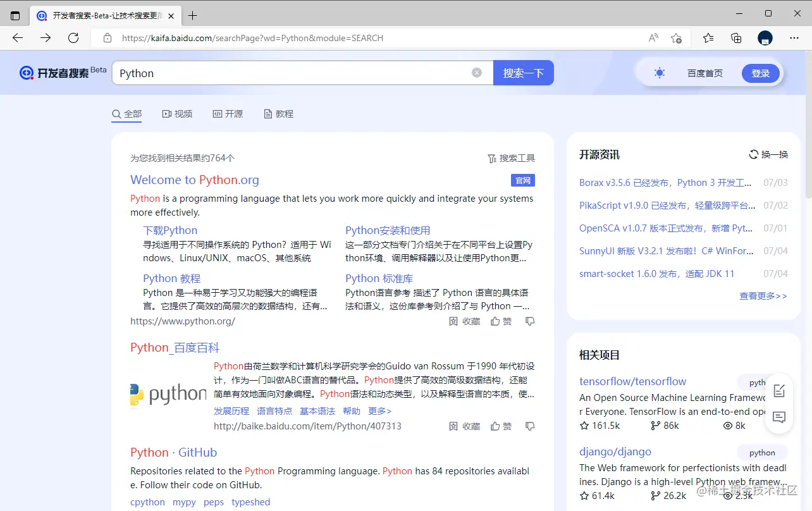
Task: Switch to the 视频 tab
Action: coord(177,114)
